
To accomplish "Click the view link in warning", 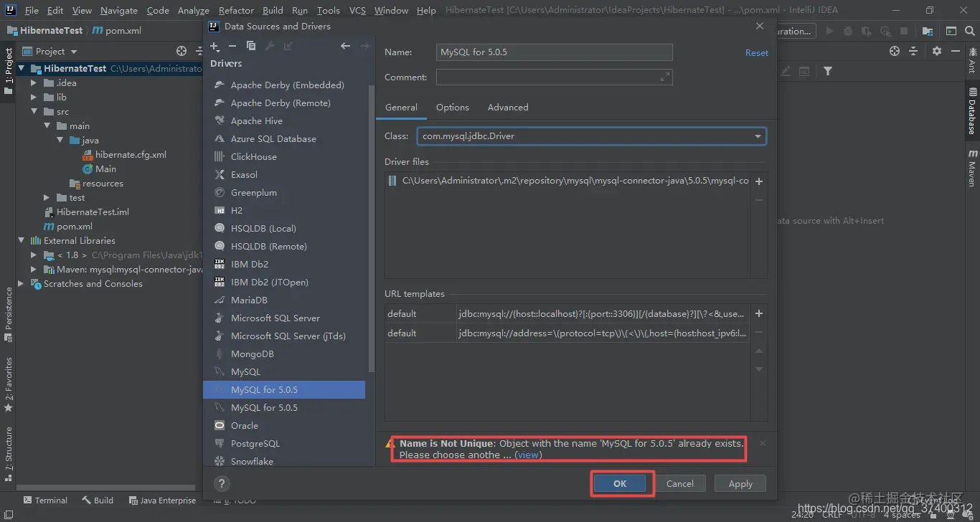I will (528, 455).
